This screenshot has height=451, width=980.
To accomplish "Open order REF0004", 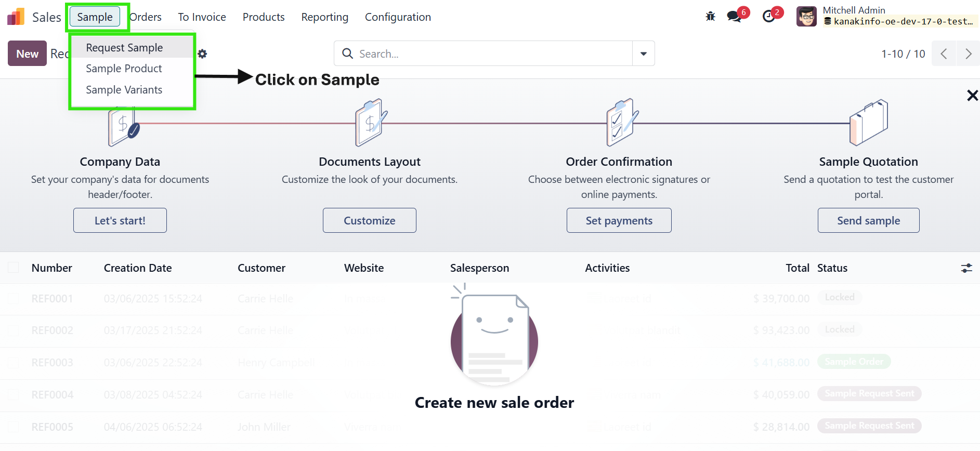I will pos(52,395).
